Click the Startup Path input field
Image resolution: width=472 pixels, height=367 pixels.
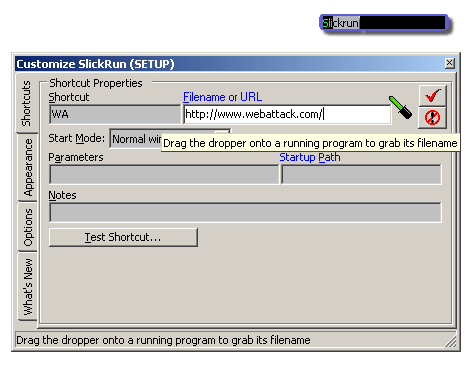pos(361,174)
